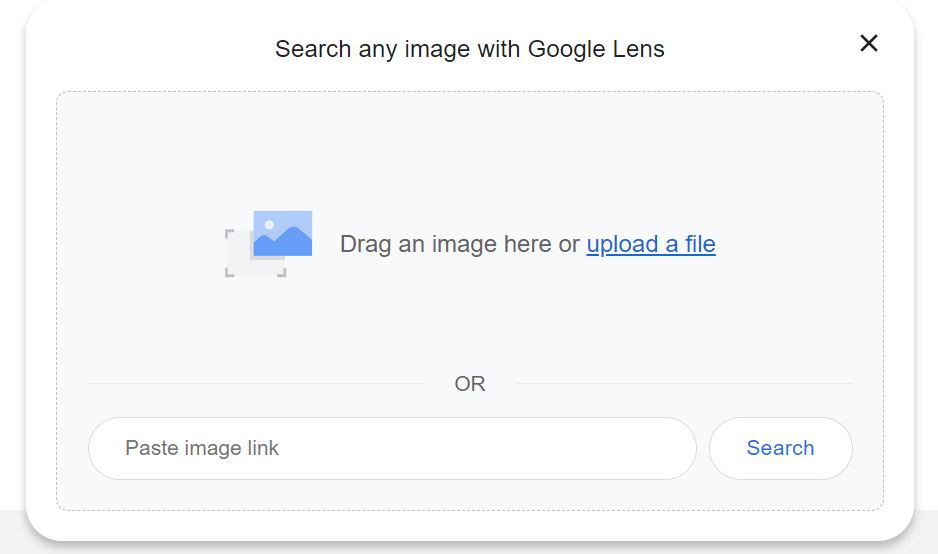Open the "upload a file" link
The width and height of the screenshot is (938, 554).
click(651, 244)
